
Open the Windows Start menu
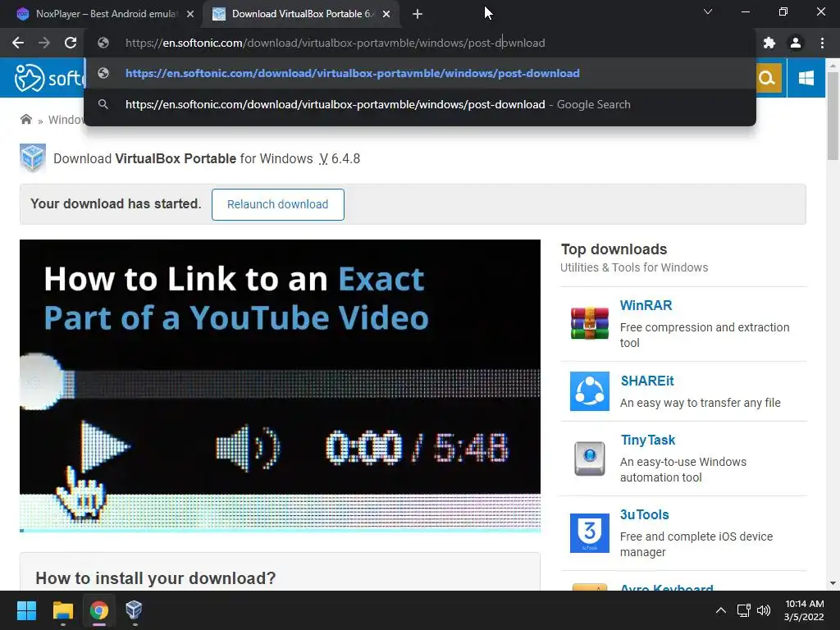click(26, 610)
